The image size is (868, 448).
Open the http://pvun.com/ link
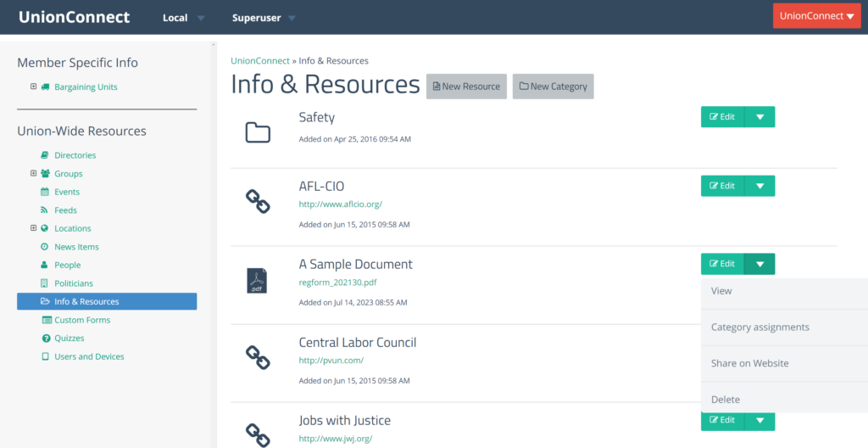(331, 361)
